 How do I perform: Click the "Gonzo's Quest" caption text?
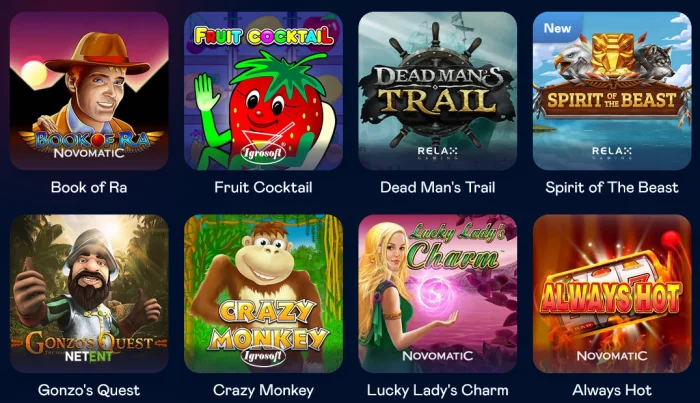coord(89,390)
